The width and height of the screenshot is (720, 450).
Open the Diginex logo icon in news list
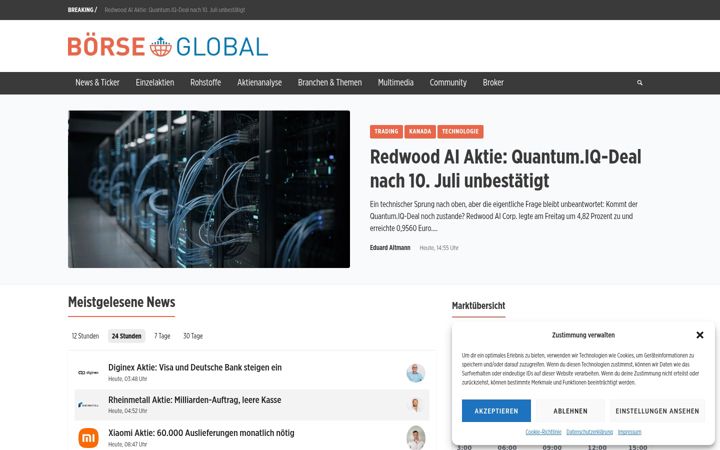click(88, 372)
